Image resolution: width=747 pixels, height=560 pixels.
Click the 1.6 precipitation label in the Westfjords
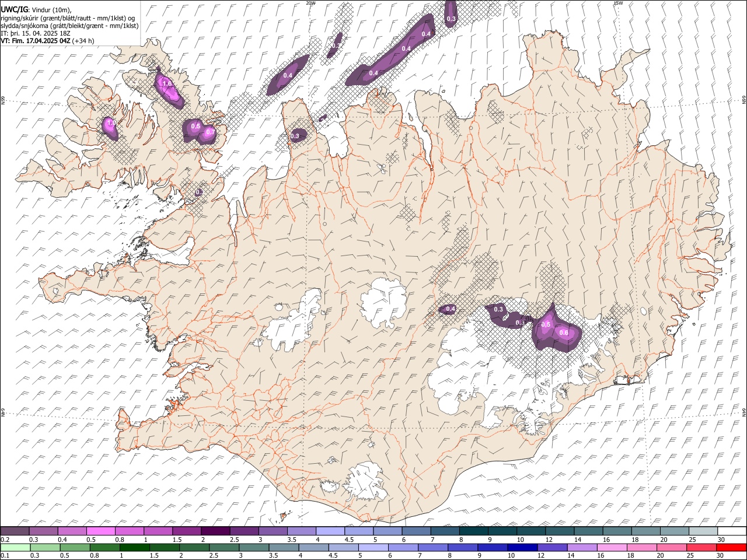pos(167,84)
